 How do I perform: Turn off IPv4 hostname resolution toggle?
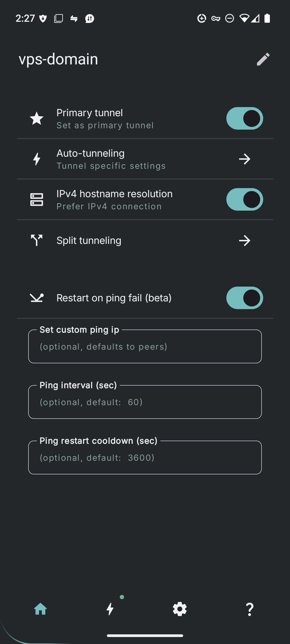pyautogui.click(x=244, y=200)
